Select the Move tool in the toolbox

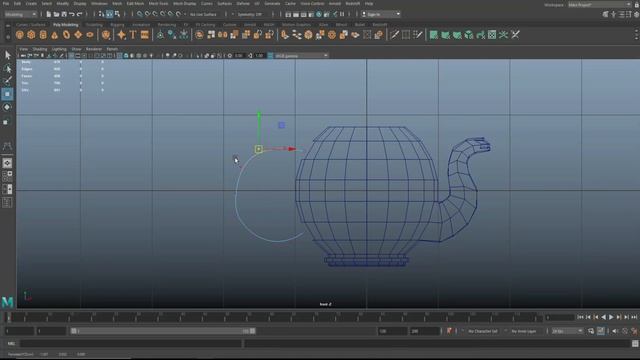click(x=7, y=94)
